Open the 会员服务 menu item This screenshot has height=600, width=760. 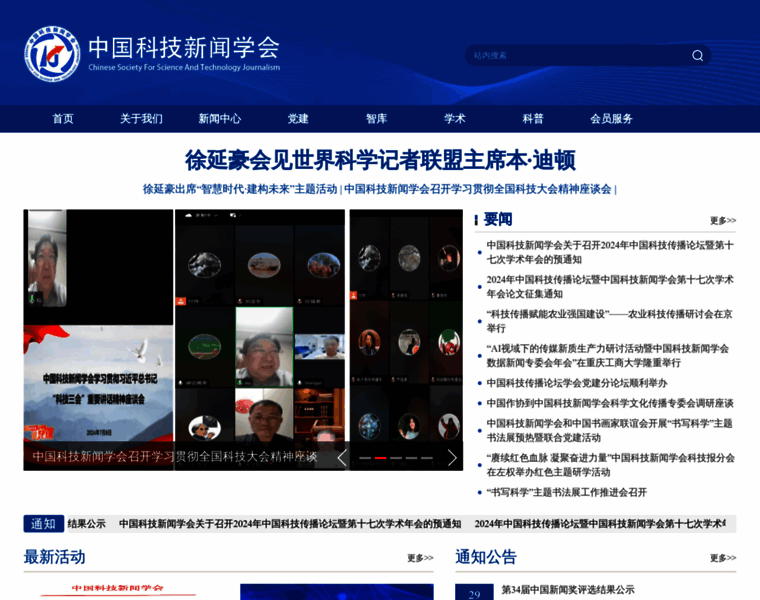(x=611, y=119)
